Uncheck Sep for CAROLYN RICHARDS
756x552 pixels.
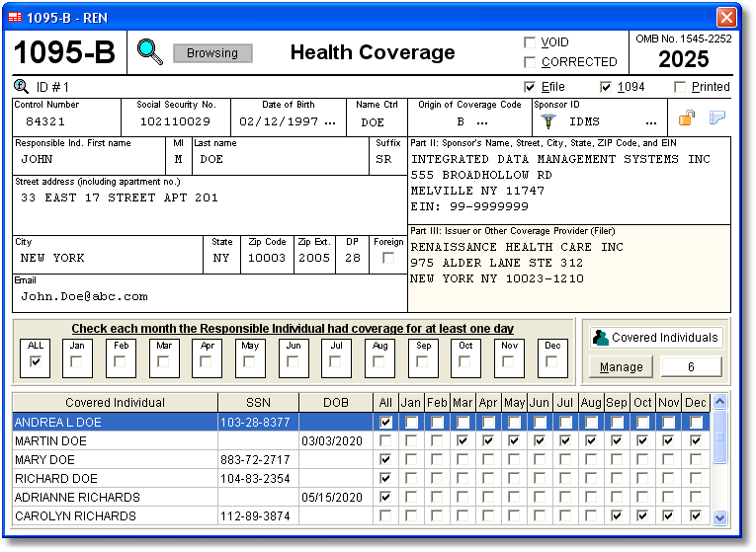[617, 515]
